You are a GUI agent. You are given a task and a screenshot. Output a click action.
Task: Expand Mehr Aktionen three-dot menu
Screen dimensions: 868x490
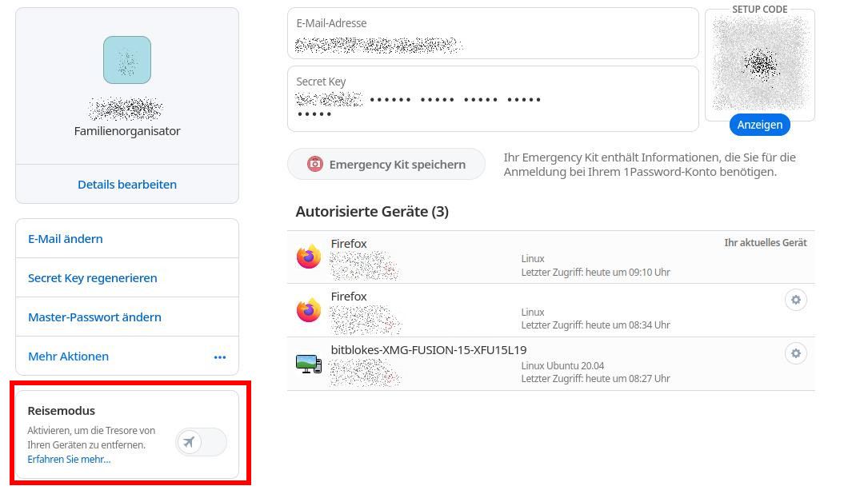point(220,357)
